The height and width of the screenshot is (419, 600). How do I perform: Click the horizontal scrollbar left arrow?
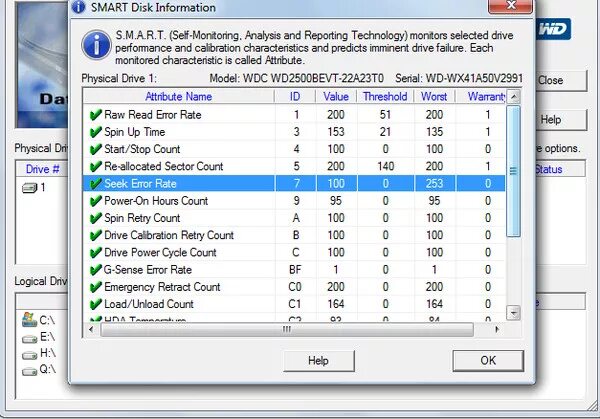[91, 329]
